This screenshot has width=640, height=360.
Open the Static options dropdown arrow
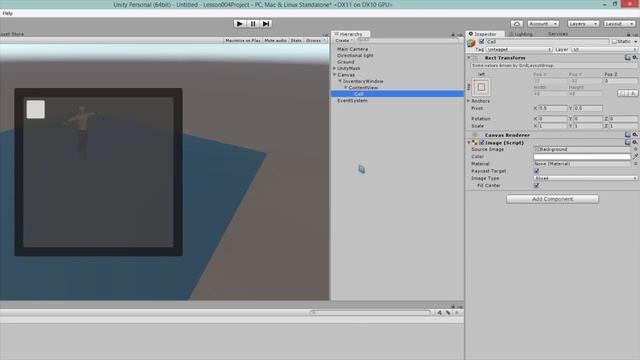pyautogui.click(x=636, y=42)
